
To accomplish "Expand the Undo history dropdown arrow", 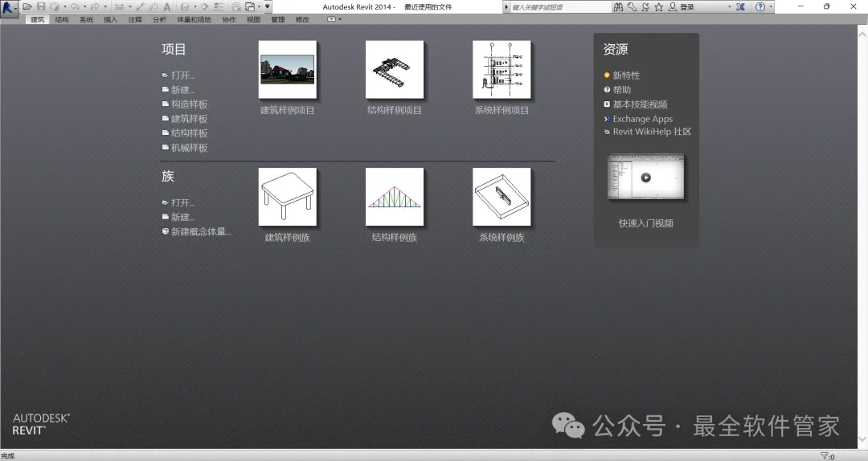I will click(84, 6).
